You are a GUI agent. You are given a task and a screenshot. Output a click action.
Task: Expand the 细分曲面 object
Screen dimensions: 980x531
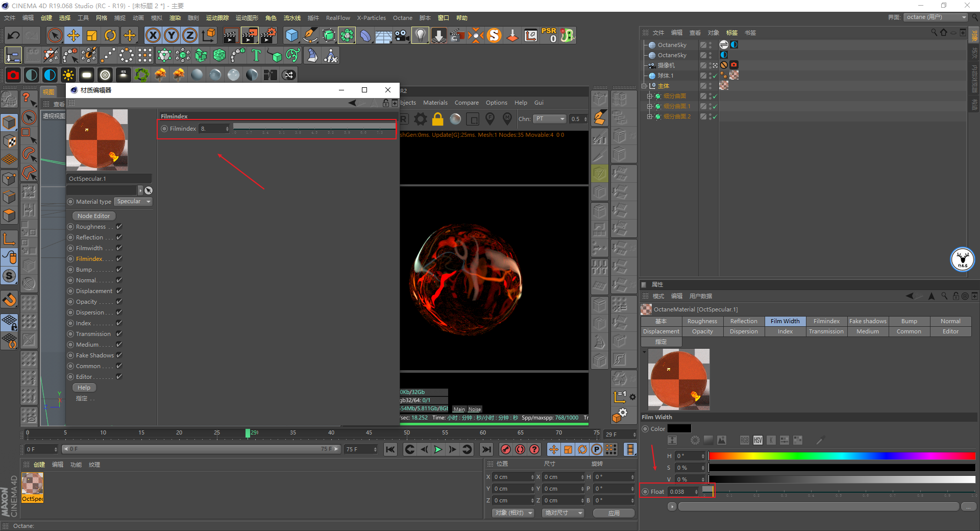(649, 96)
